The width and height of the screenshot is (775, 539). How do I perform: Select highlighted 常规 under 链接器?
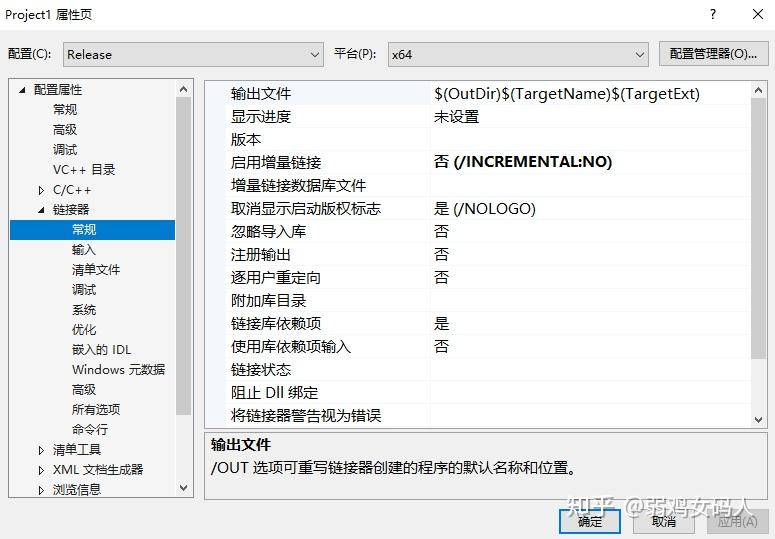pos(92,230)
